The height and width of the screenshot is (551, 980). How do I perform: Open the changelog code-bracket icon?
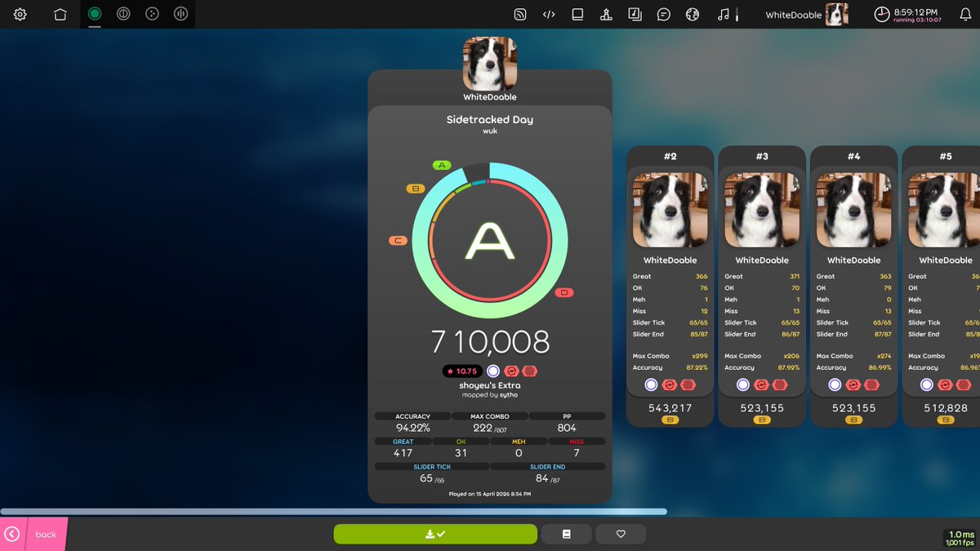tap(549, 14)
